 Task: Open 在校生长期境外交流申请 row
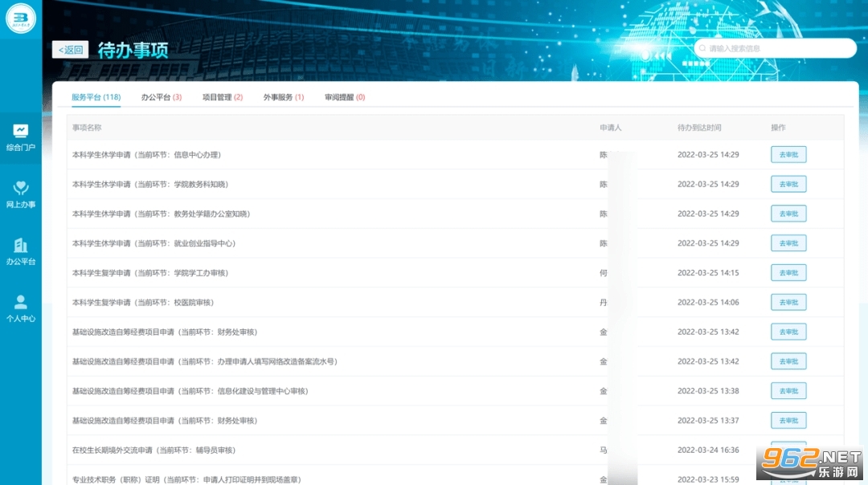(x=154, y=450)
